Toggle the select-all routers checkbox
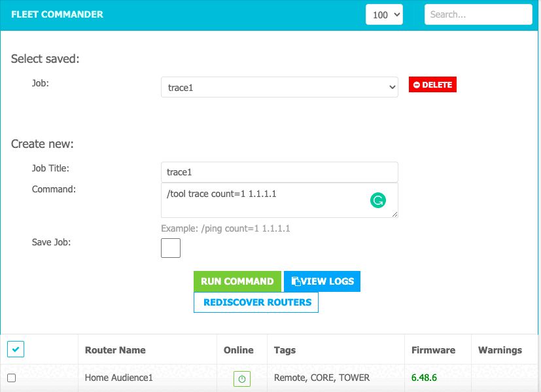 (16, 349)
